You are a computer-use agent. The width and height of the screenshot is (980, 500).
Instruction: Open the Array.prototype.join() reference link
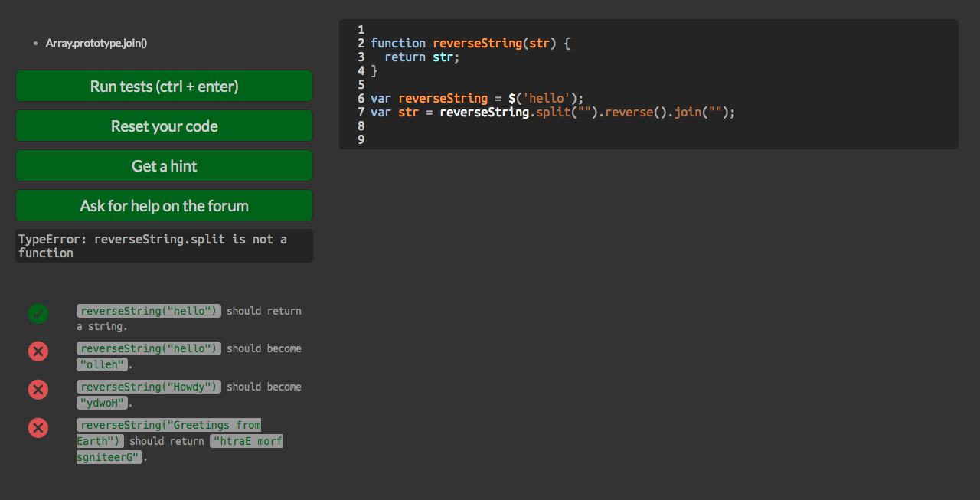click(96, 43)
